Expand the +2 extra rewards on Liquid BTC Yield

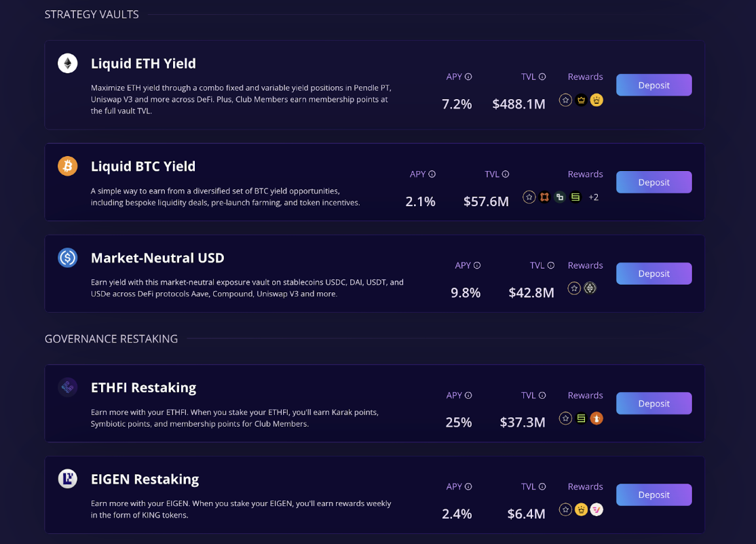point(594,197)
